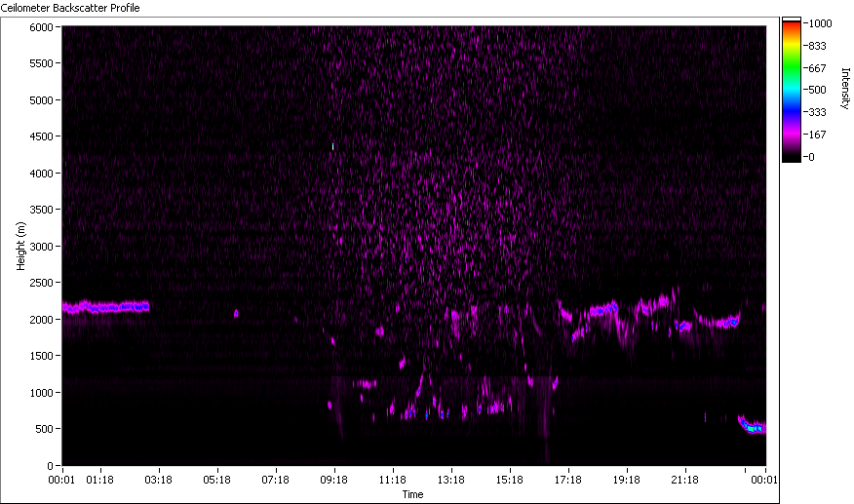Click the Ceilometer Backscatter Profile title

[x=70, y=8]
